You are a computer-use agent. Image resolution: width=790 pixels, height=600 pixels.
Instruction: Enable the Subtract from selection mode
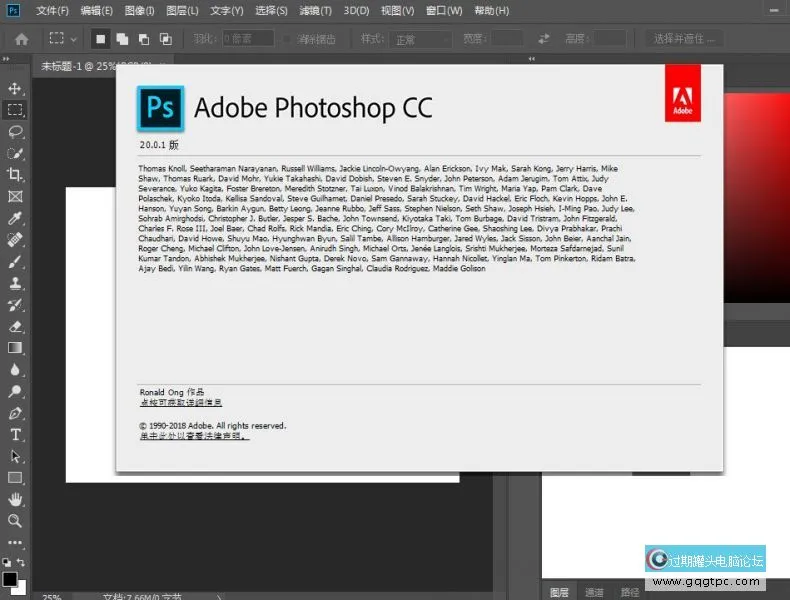click(143, 39)
